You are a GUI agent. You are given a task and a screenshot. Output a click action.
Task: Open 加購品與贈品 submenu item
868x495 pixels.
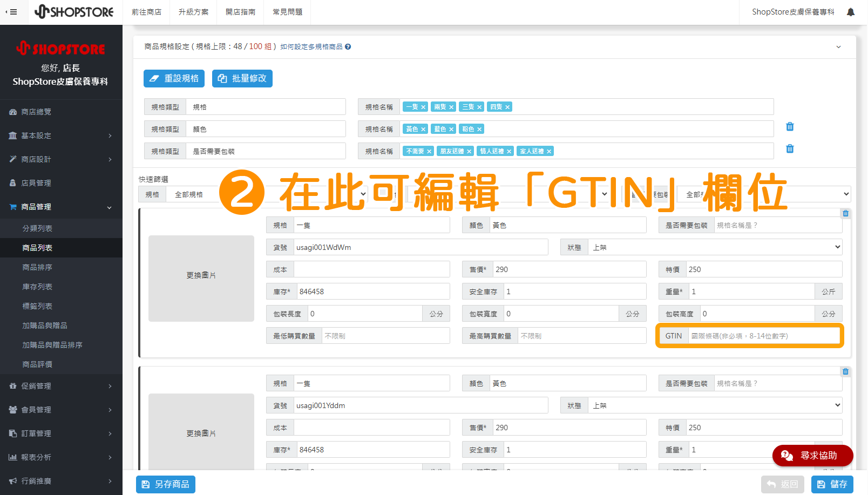pyautogui.click(x=61, y=326)
